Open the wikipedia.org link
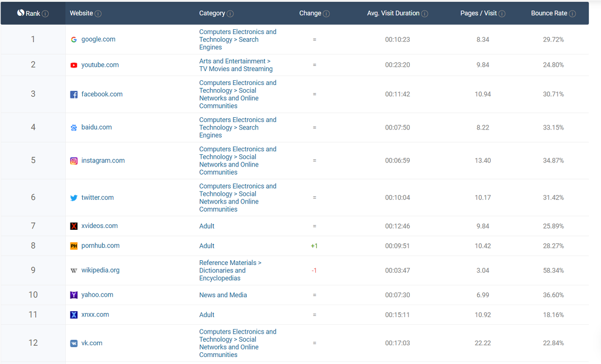 (x=100, y=270)
